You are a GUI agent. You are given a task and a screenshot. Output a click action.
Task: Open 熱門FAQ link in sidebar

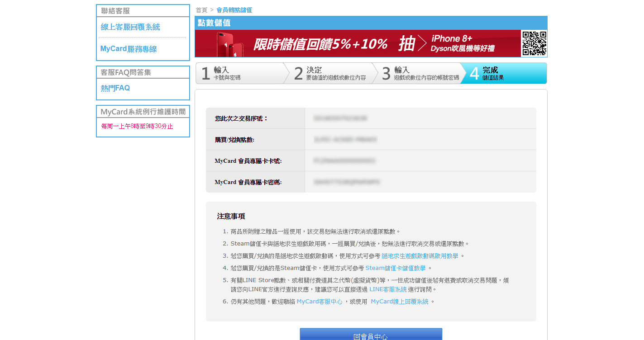(115, 88)
